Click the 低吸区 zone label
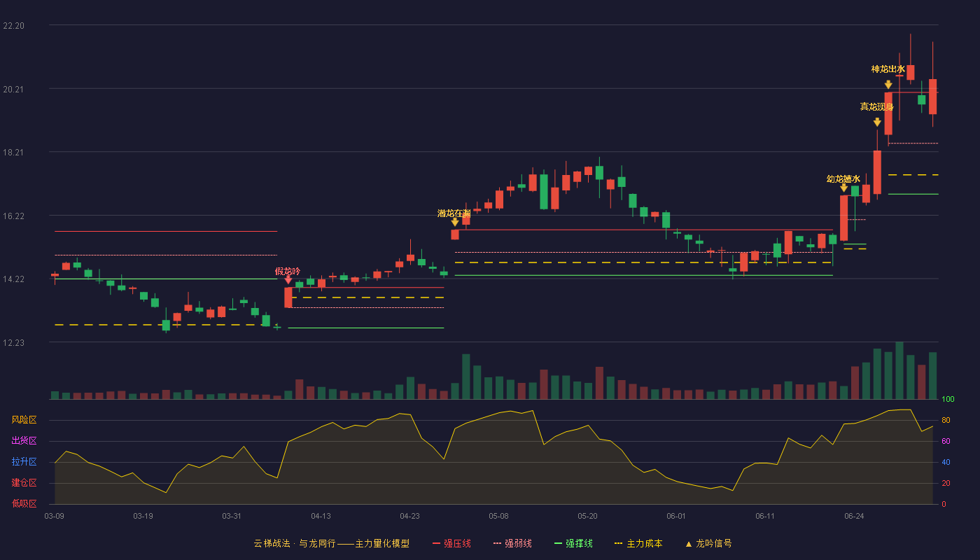The width and height of the screenshot is (980, 560). (24, 504)
